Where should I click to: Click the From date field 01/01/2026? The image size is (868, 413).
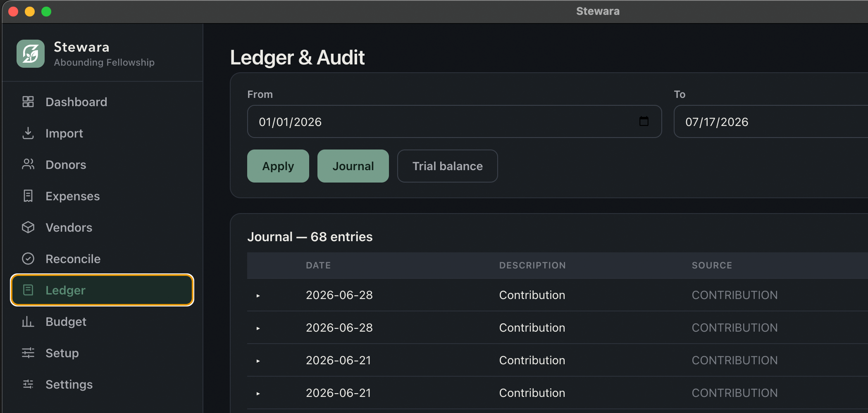pyautogui.click(x=454, y=121)
